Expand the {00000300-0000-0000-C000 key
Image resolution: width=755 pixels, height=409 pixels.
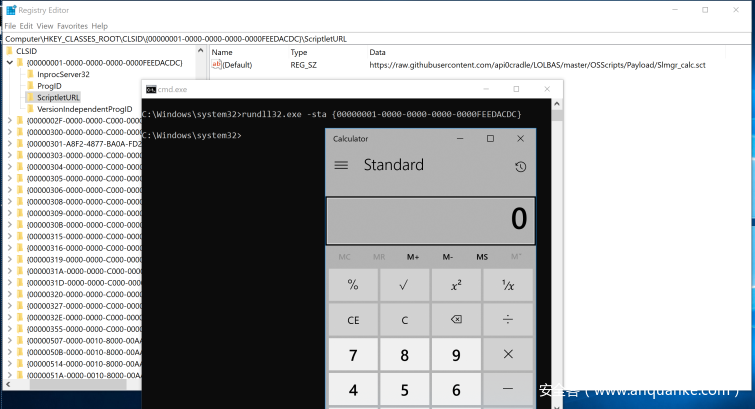10,132
